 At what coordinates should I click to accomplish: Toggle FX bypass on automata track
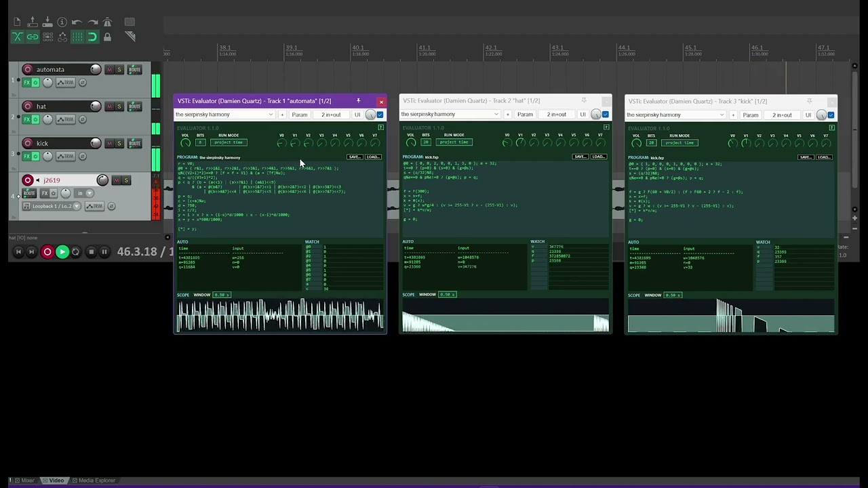pyautogui.click(x=36, y=83)
